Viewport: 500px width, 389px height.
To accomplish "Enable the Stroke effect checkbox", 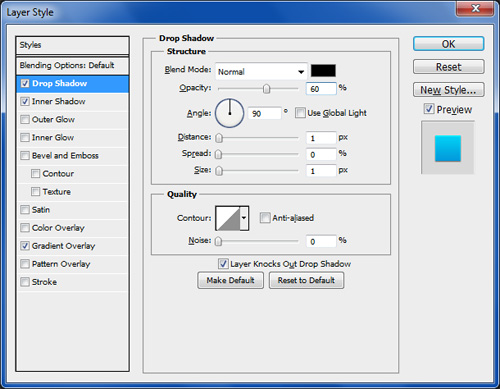I will 25,282.
